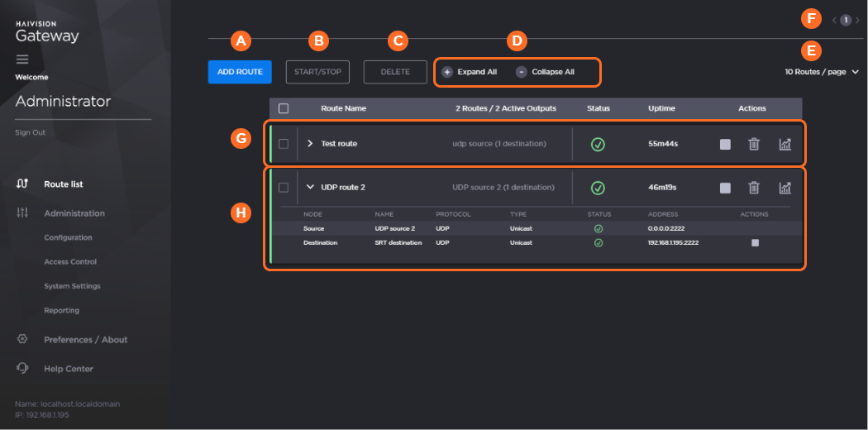Image resolution: width=868 pixels, height=430 pixels.
Task: Click the ADD ROUTE button
Action: (x=240, y=72)
